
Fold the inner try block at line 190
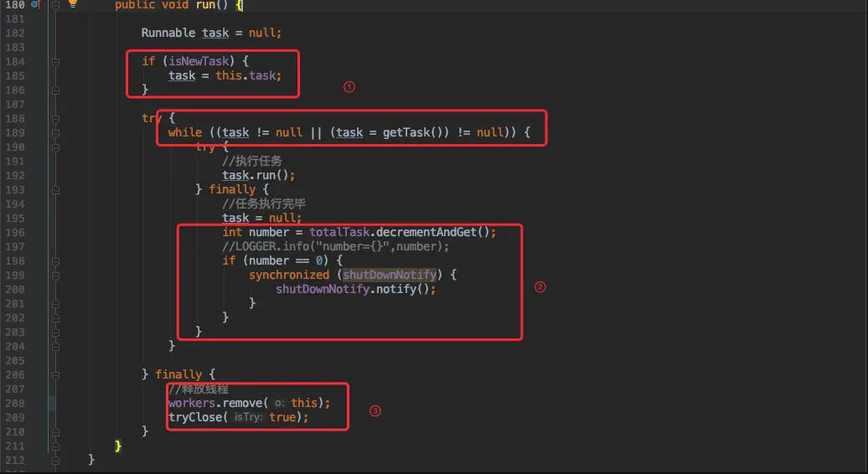point(55,147)
